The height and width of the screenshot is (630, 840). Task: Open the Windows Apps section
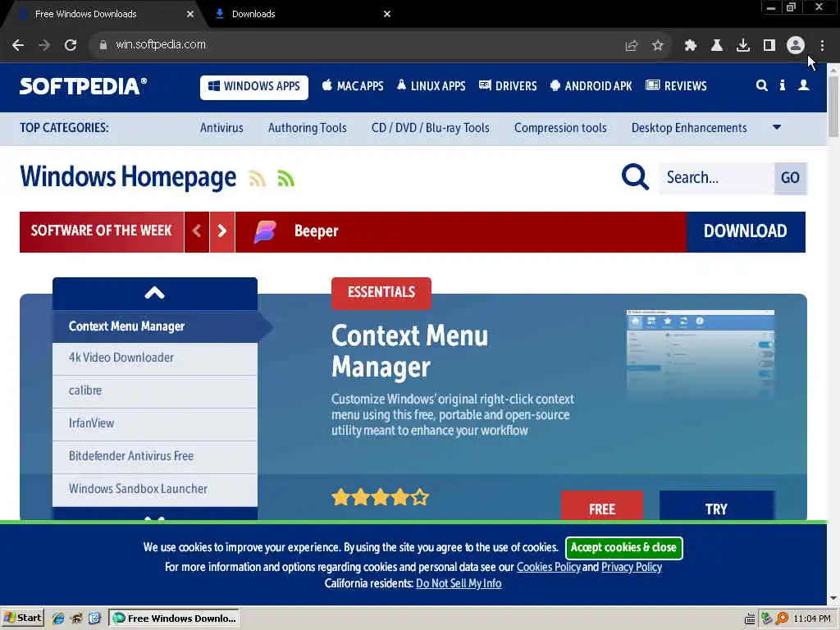[254, 87]
